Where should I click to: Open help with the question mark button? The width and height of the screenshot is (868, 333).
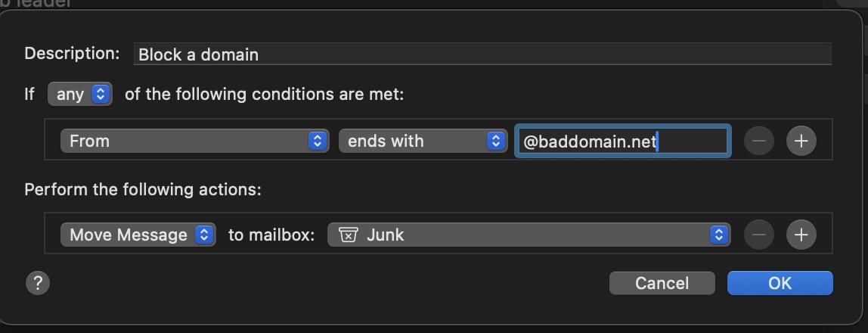(x=37, y=283)
